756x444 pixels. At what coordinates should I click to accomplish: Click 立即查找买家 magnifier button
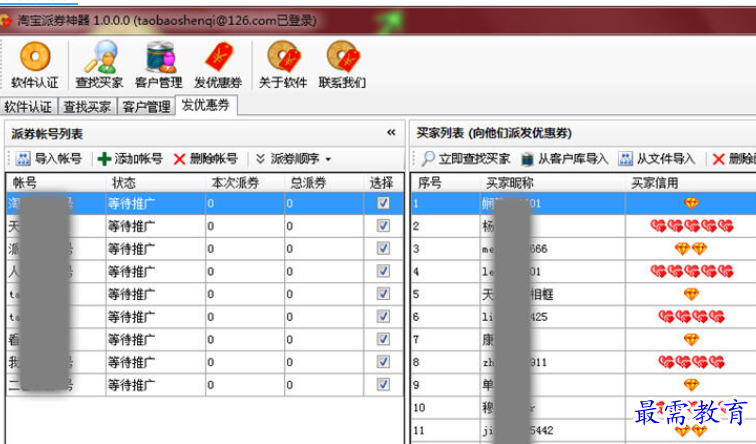tap(466, 159)
